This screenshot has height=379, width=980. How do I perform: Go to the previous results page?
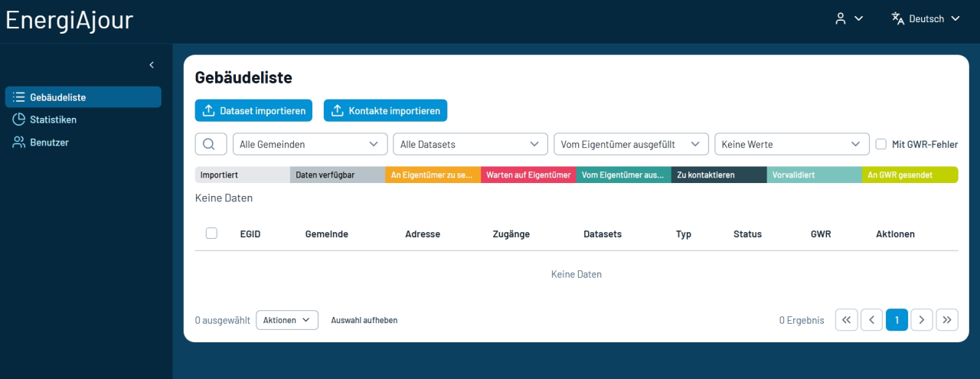tap(871, 320)
